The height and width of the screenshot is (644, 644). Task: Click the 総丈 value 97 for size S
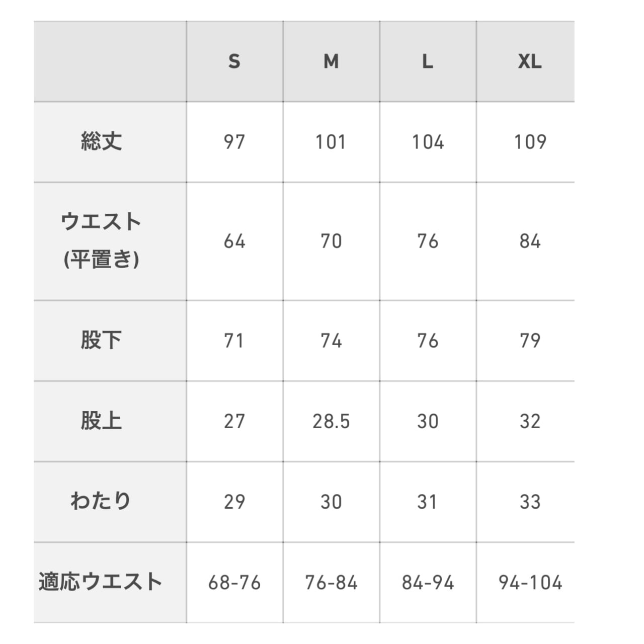coord(234,142)
